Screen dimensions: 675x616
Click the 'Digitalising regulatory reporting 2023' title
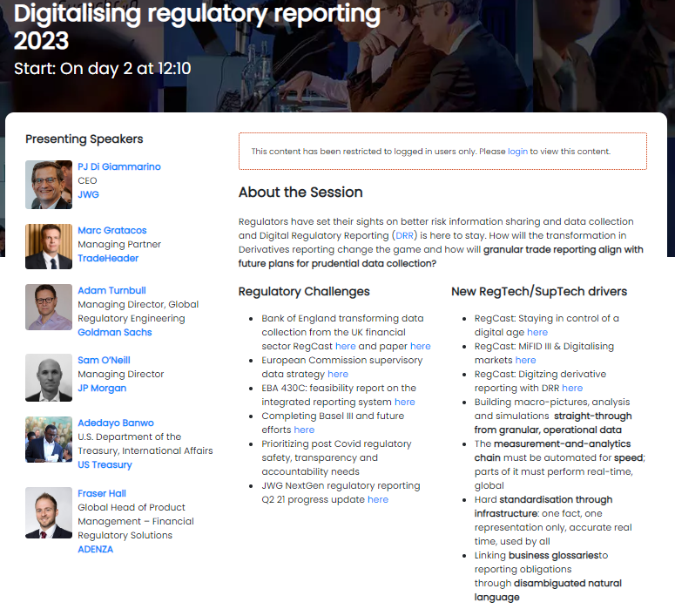point(197,27)
